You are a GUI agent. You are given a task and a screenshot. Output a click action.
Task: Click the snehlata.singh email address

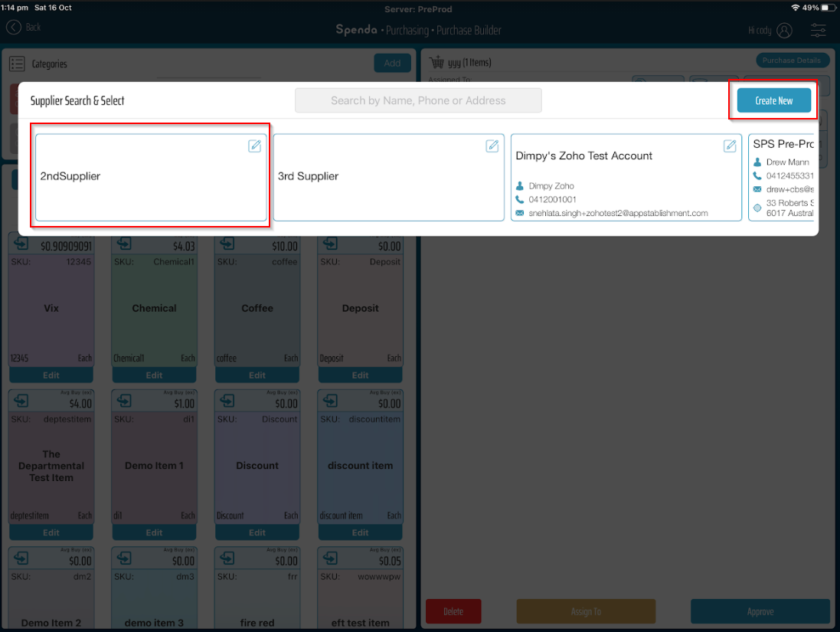(618, 213)
